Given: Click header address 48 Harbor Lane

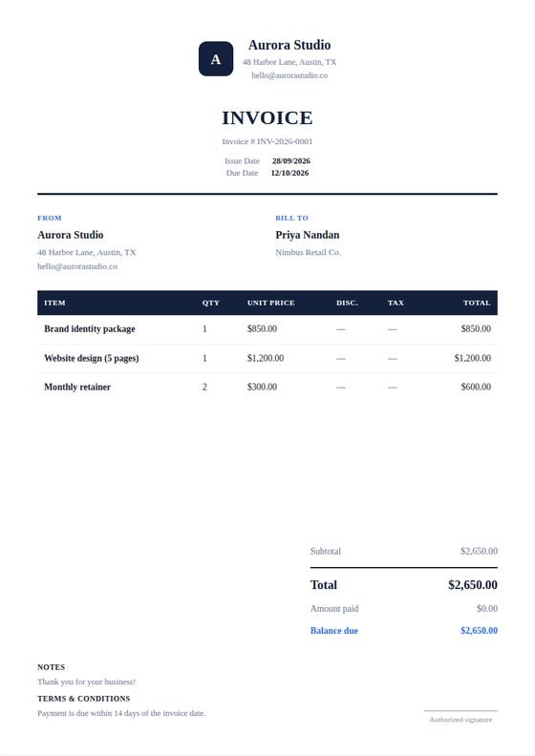Looking at the screenshot, I should coord(289,62).
